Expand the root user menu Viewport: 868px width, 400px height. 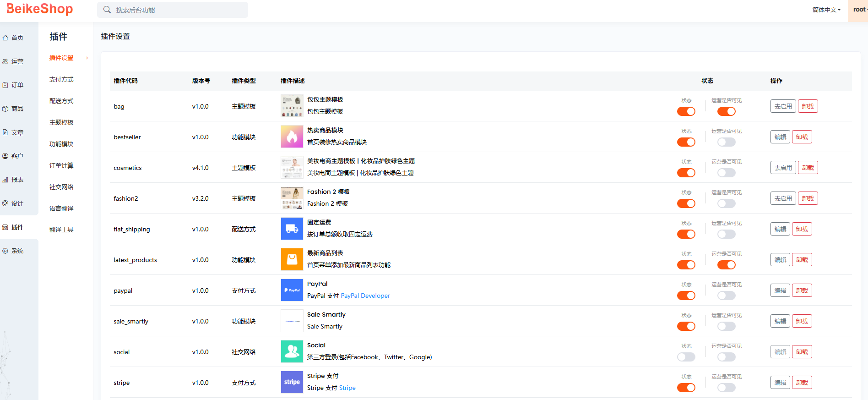[860, 10]
